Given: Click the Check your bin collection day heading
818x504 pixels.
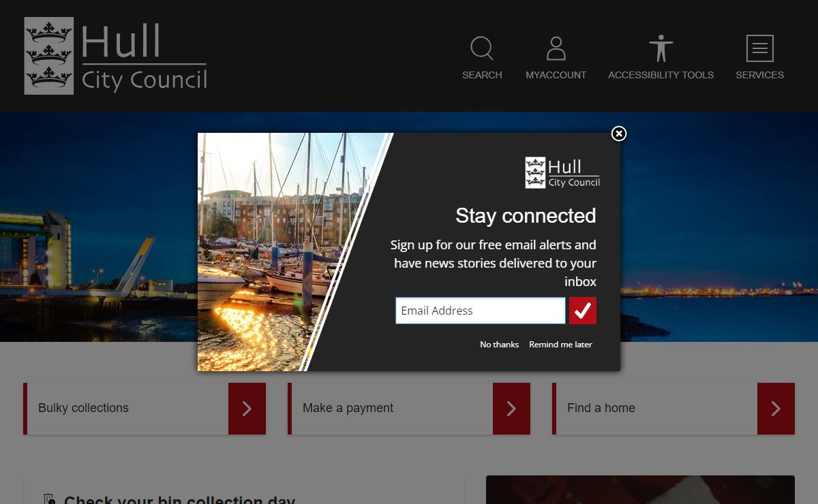Looking at the screenshot, I should 179,500.
